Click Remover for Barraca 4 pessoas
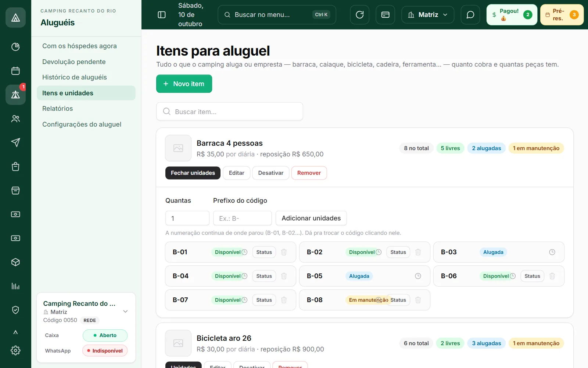Screen dimensions: 588x368 coord(309,173)
